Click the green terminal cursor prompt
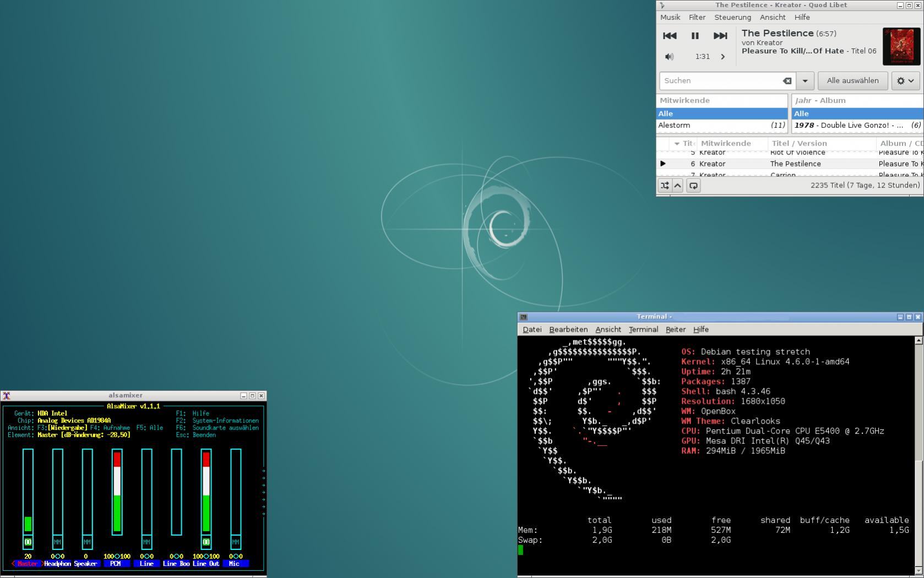The image size is (924, 578). tap(521, 549)
